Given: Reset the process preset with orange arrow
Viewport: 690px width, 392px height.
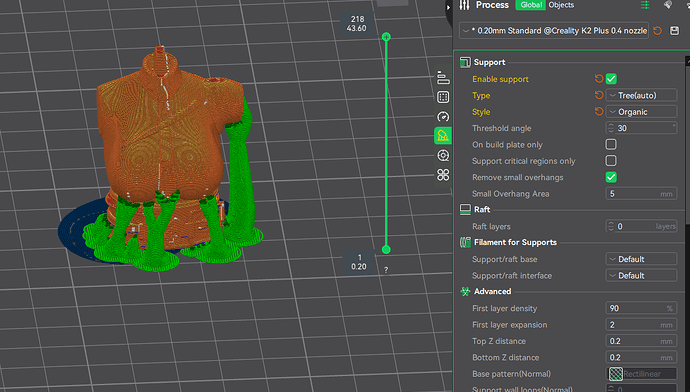Looking at the screenshot, I should [657, 31].
